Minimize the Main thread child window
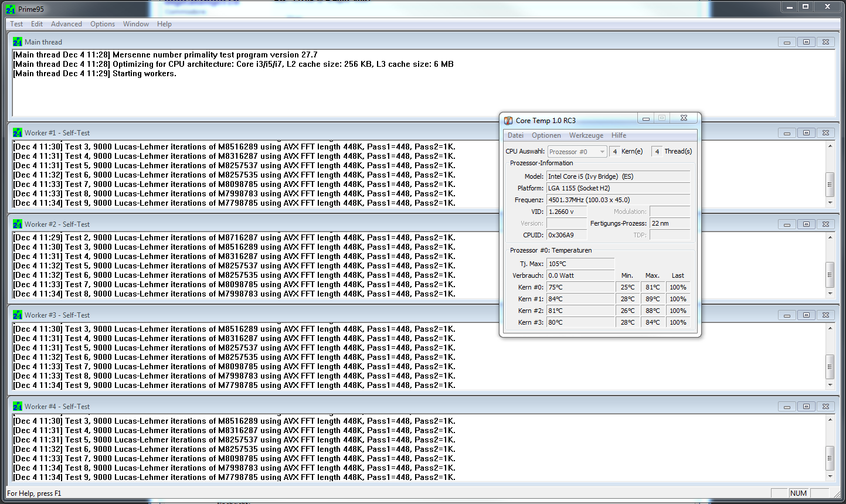This screenshot has height=504, width=846. [787, 42]
